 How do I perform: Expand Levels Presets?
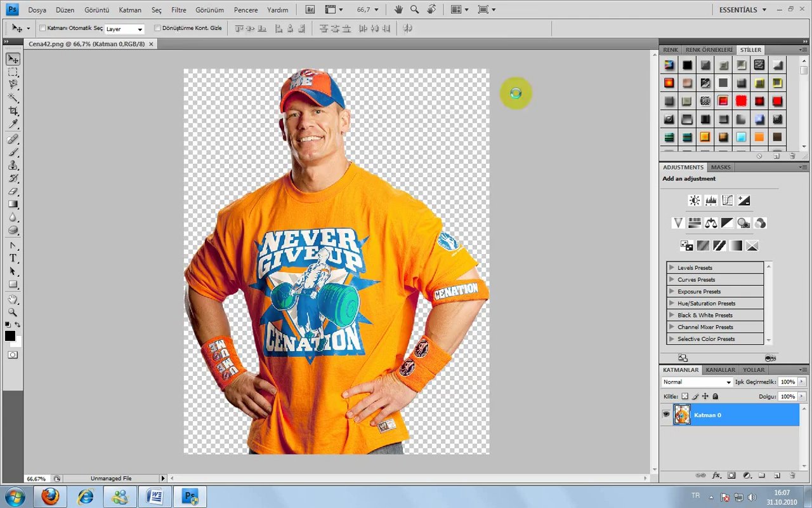pyautogui.click(x=672, y=267)
